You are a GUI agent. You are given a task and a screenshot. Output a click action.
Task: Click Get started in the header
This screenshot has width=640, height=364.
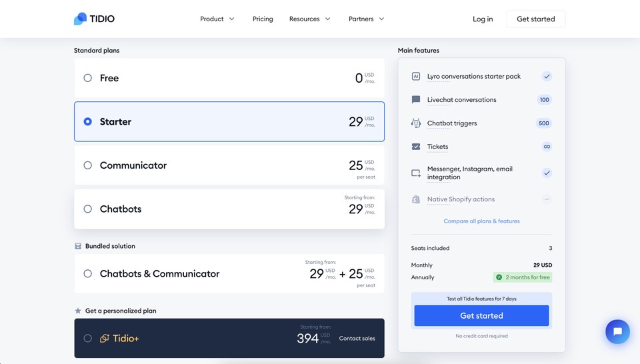tap(536, 19)
